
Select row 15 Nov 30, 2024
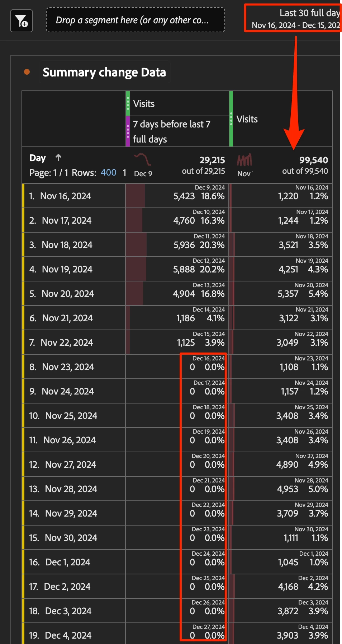74,538
